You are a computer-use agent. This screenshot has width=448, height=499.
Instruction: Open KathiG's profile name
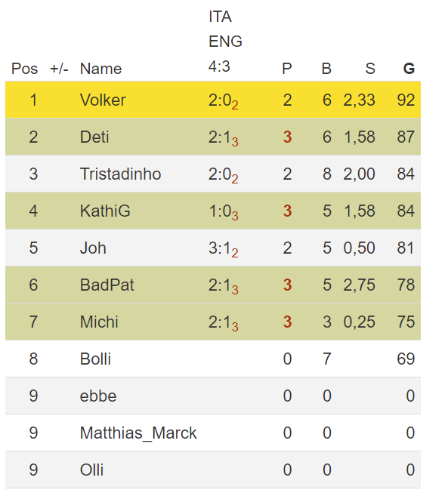[105, 211]
